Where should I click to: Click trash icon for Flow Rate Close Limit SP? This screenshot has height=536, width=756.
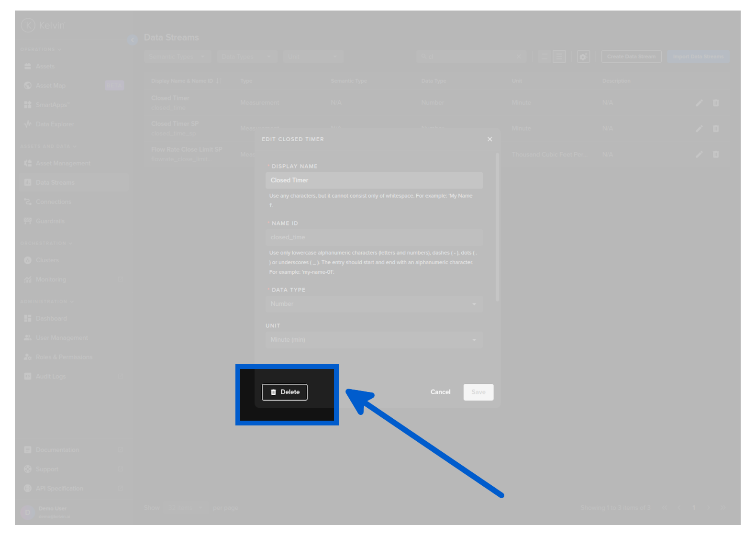tap(716, 155)
